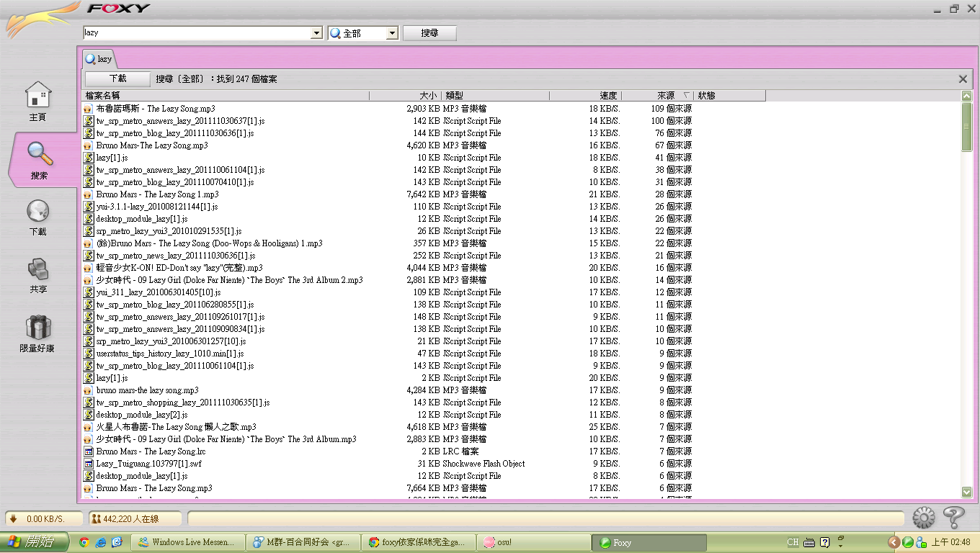Launch Chrome from the quick launch bar

pyautogui.click(x=84, y=542)
